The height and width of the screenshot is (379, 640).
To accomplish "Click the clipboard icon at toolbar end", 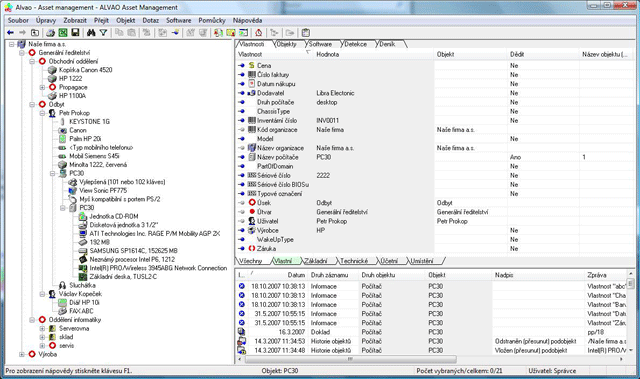I will (306, 33).
